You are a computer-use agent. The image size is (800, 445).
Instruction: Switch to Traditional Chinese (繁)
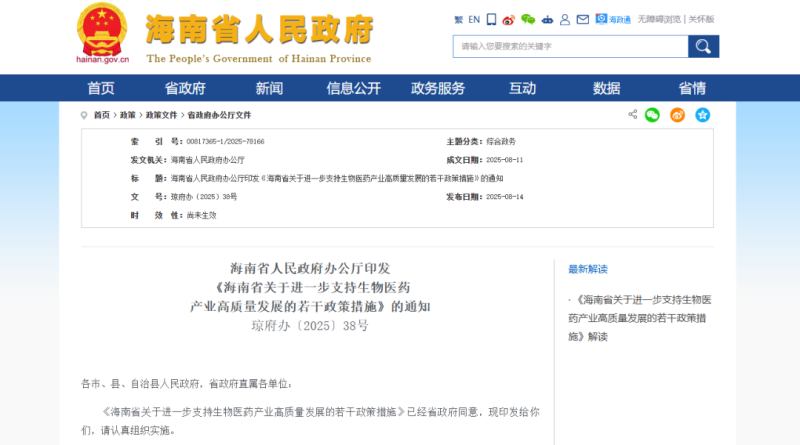(458, 19)
